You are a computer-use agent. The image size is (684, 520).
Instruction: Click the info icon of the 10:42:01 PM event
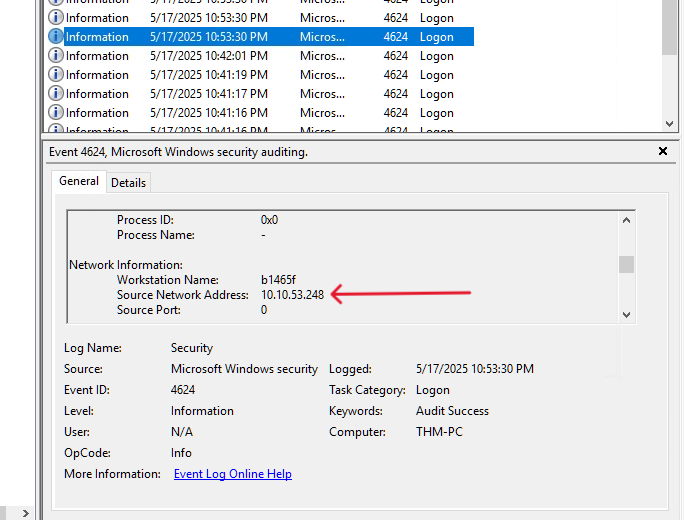[56, 56]
